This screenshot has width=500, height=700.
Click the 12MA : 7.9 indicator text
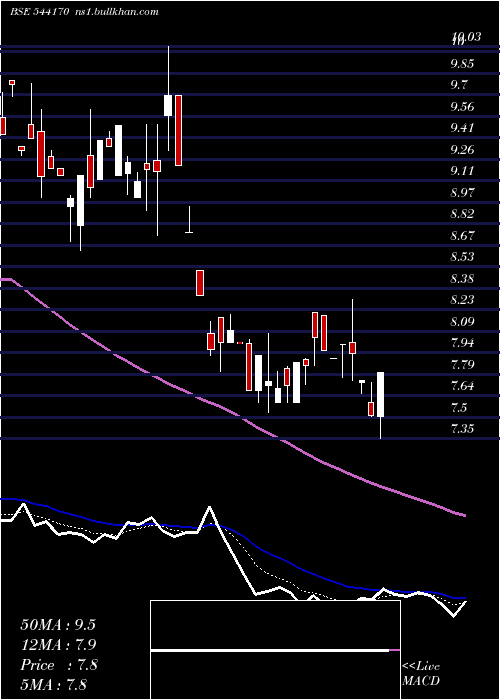tap(58, 645)
